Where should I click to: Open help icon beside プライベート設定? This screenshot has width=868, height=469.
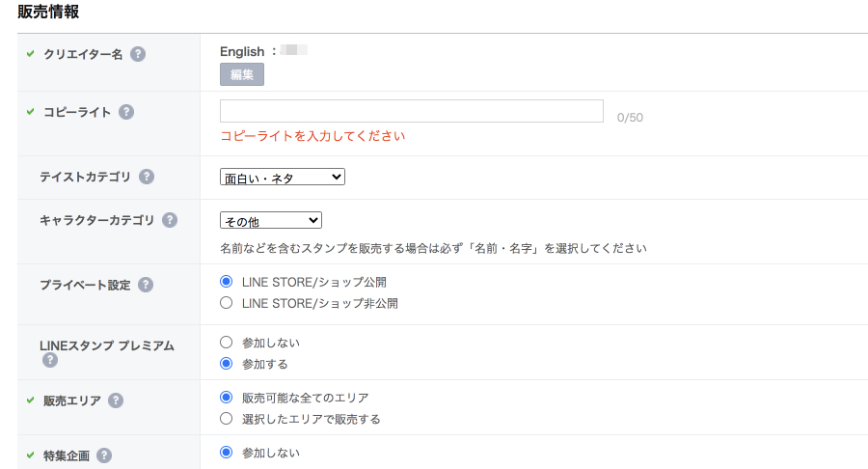[145, 285]
